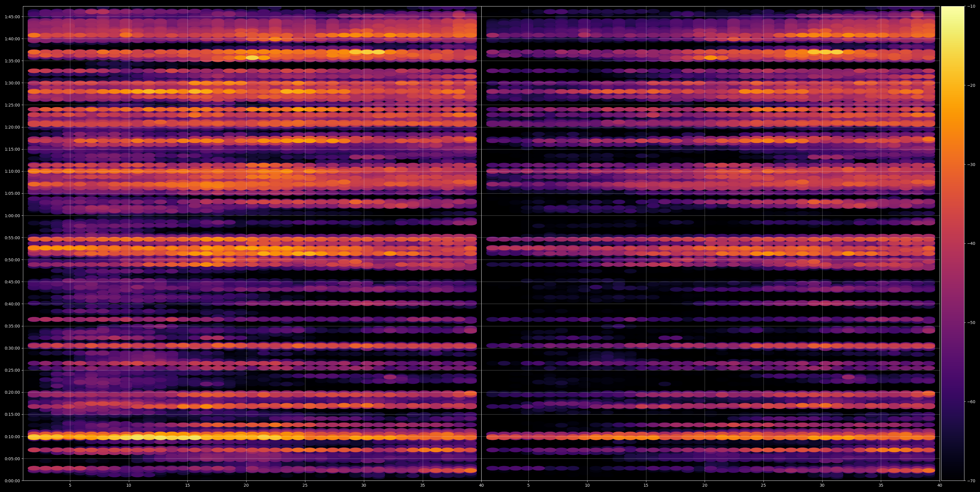The height and width of the screenshot is (492, 980).
Task: Click the 1:35:00 time axis label
Action: point(12,61)
